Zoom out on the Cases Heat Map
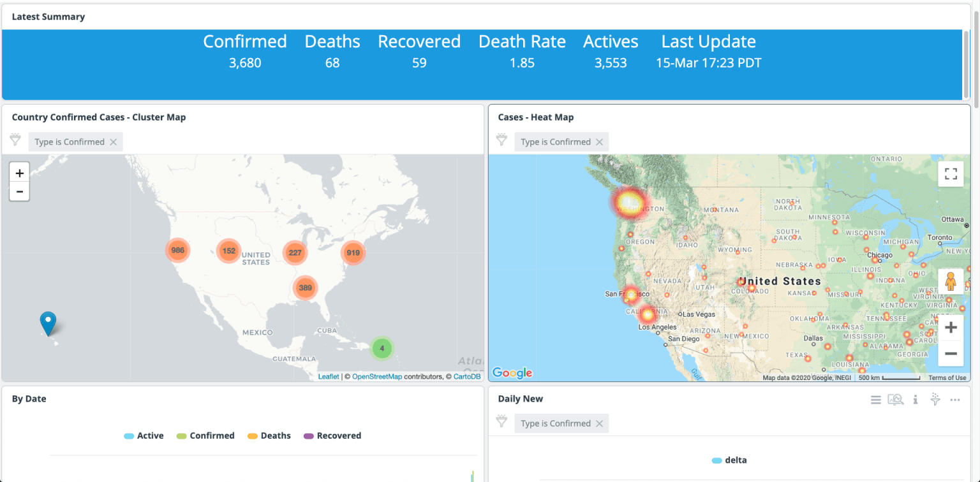This screenshot has width=980, height=482. 951,354
